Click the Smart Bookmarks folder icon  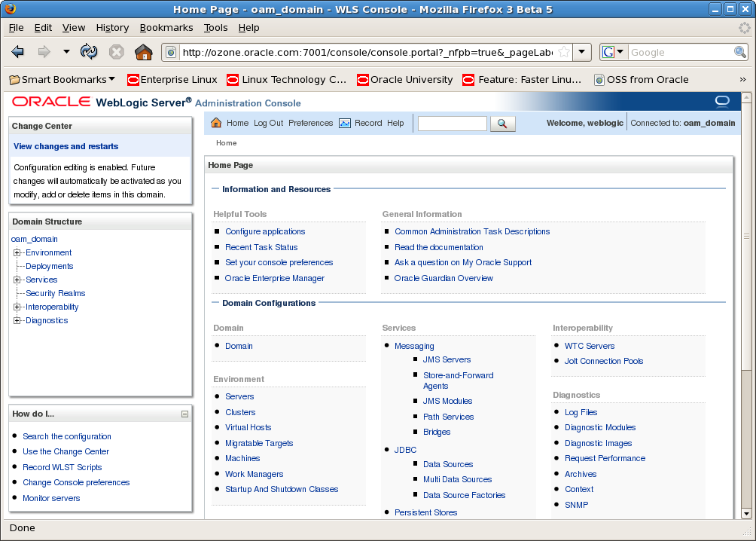pyautogui.click(x=14, y=79)
